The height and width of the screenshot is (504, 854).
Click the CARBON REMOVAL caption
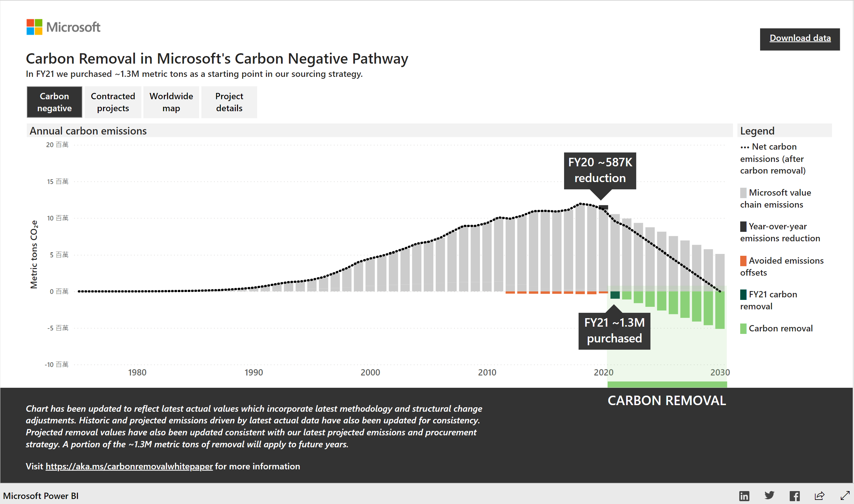(x=666, y=400)
